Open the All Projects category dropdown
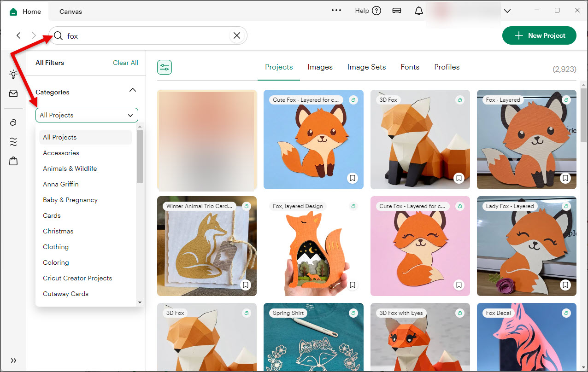 pos(87,115)
